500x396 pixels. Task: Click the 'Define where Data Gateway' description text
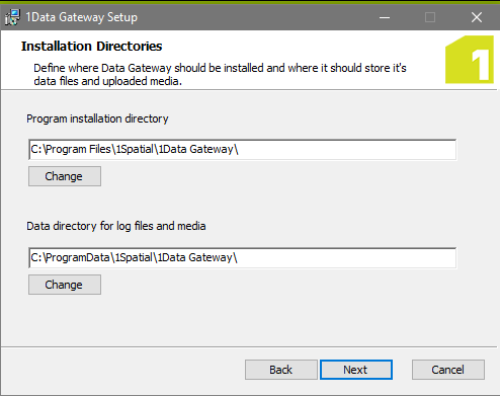point(220,74)
